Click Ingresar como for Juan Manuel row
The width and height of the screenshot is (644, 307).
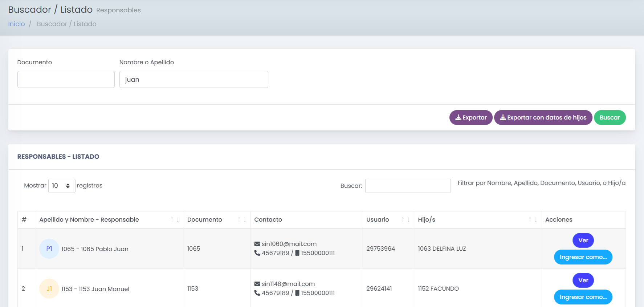tap(583, 297)
